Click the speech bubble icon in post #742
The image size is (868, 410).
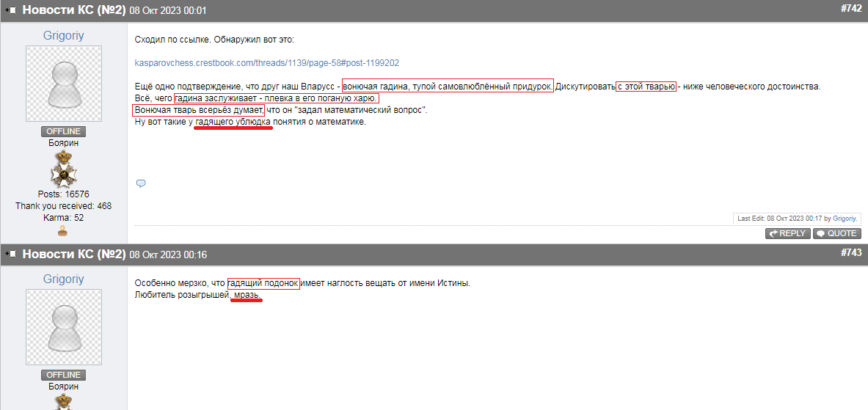(x=141, y=183)
